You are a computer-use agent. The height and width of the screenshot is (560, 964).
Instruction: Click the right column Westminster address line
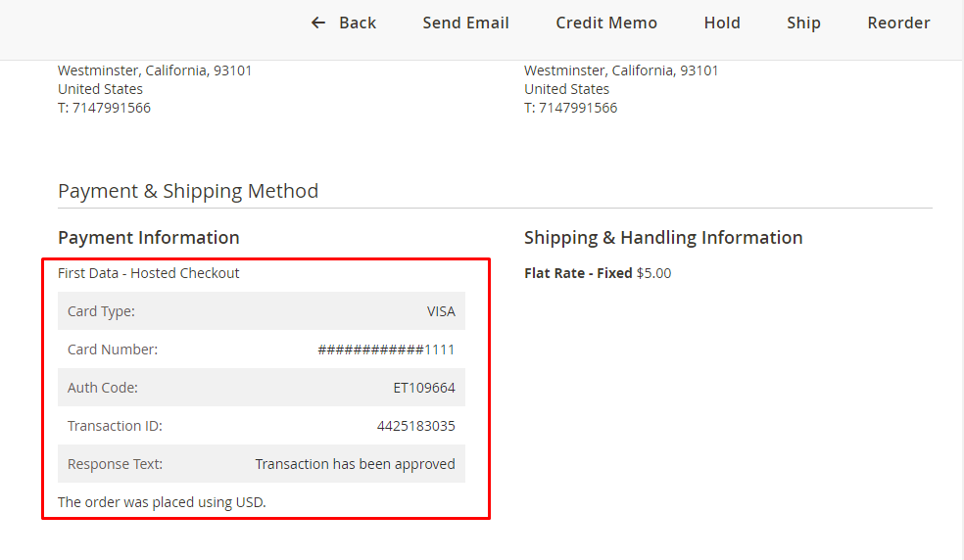(x=621, y=70)
